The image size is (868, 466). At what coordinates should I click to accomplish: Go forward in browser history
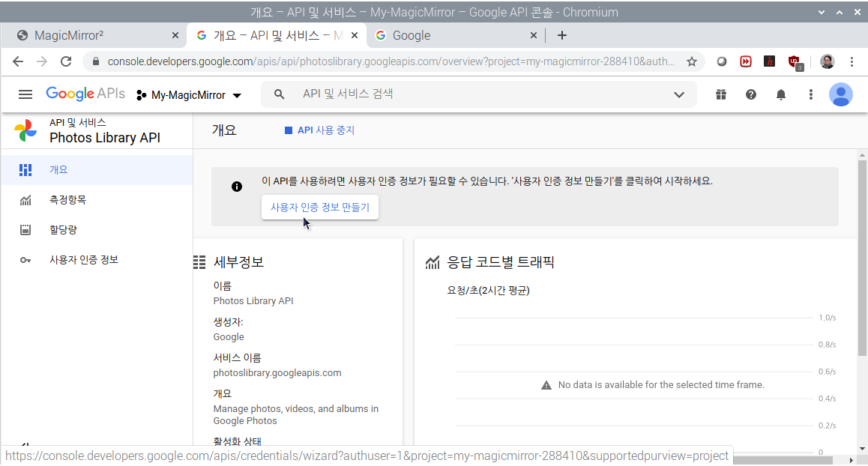(x=42, y=61)
